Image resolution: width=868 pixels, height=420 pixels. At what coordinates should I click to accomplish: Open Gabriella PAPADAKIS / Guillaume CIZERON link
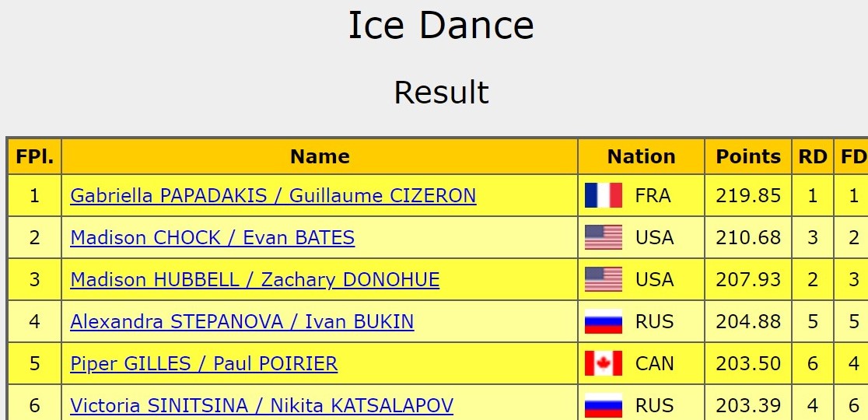pos(273,195)
